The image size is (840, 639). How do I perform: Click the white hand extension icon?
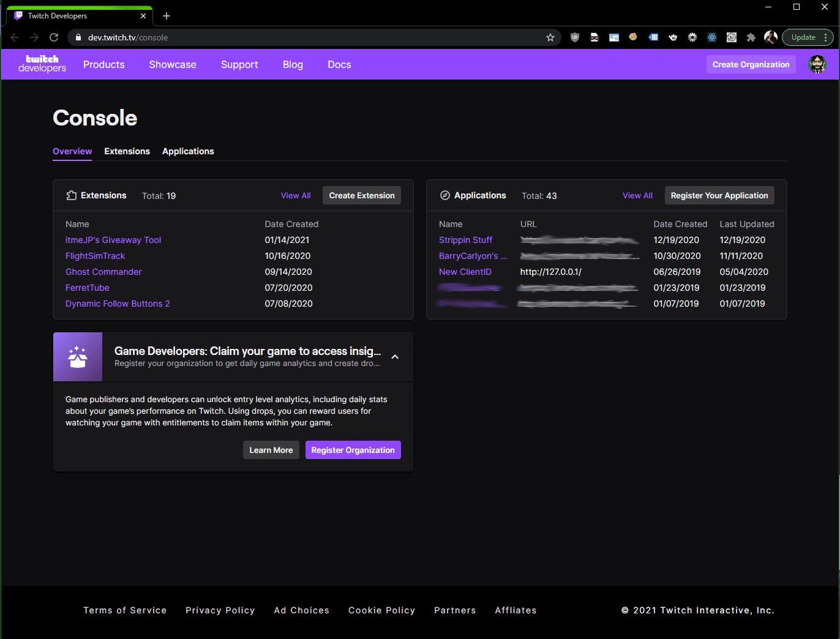(x=673, y=37)
